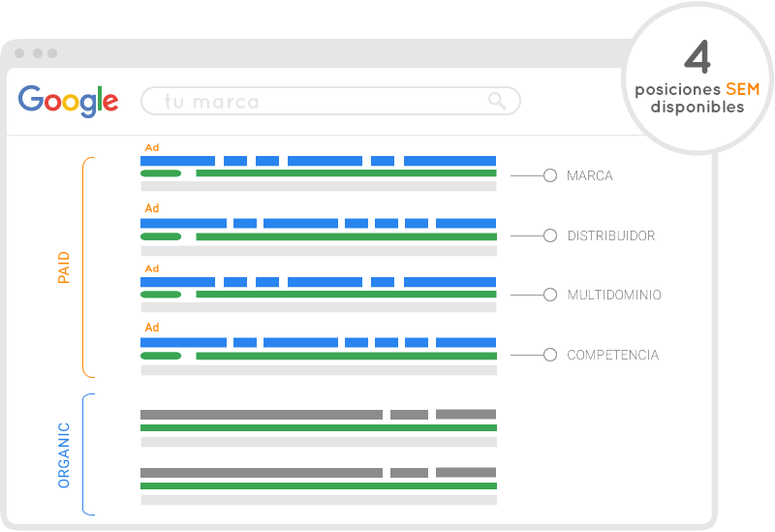The height and width of the screenshot is (532, 775).
Task: Click the COMPETENCIA label
Action: point(612,356)
